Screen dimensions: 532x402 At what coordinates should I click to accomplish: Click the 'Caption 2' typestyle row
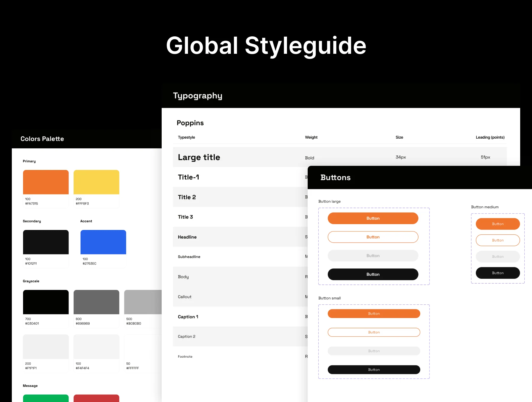[240, 336]
